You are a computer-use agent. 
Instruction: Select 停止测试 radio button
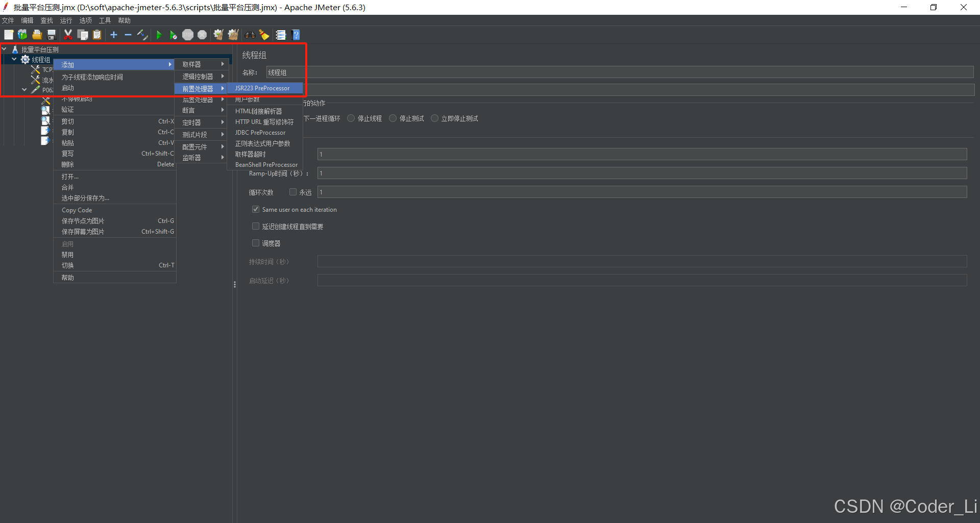pos(393,118)
